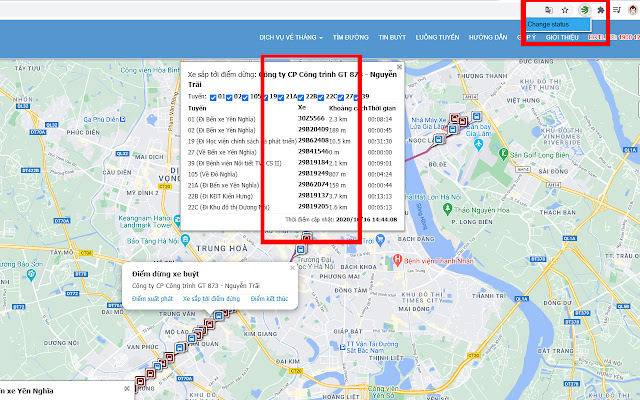Toggle the route 22B checkbox
640x400 pixels.
301,98
